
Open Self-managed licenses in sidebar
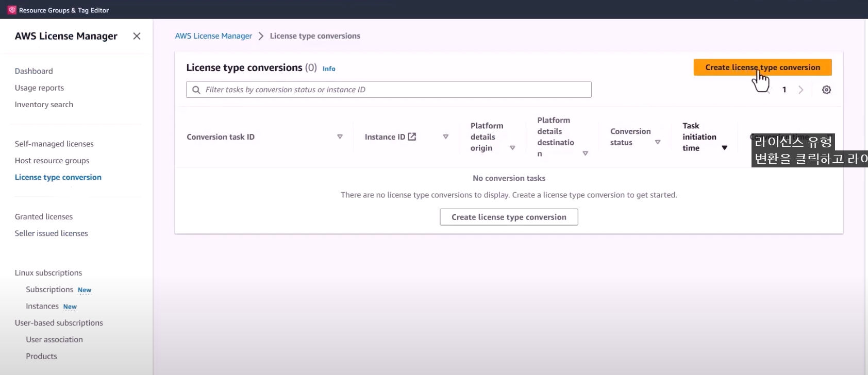click(54, 144)
